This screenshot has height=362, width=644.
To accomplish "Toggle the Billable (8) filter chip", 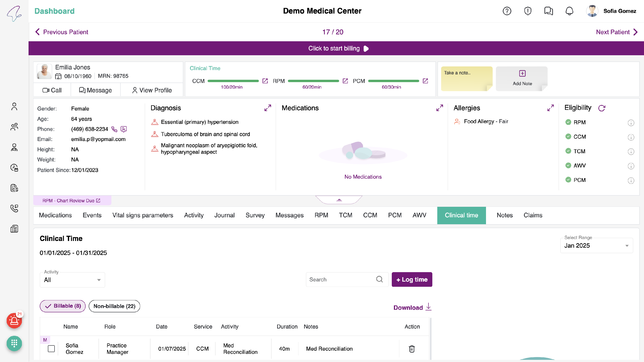I will coord(62,306).
